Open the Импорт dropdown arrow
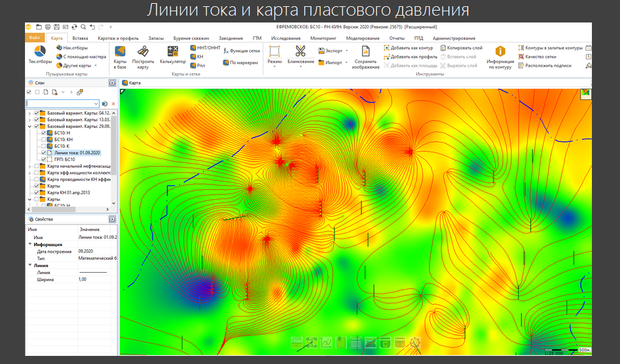This screenshot has width=620, height=364. [x=347, y=62]
